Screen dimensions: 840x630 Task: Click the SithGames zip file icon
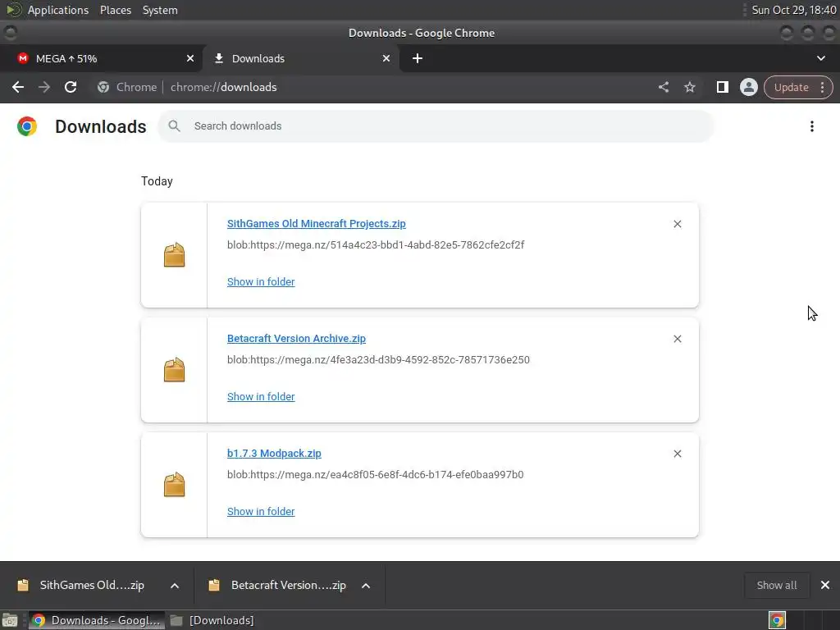click(x=174, y=255)
